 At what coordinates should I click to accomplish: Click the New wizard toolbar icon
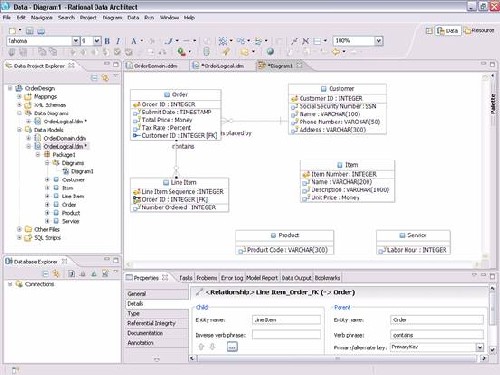(x=12, y=31)
